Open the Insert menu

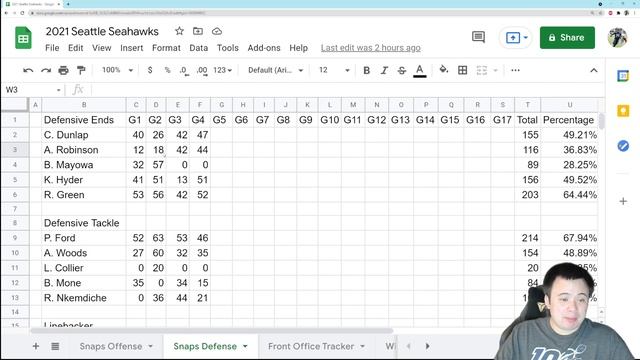pyautogui.click(x=131, y=48)
